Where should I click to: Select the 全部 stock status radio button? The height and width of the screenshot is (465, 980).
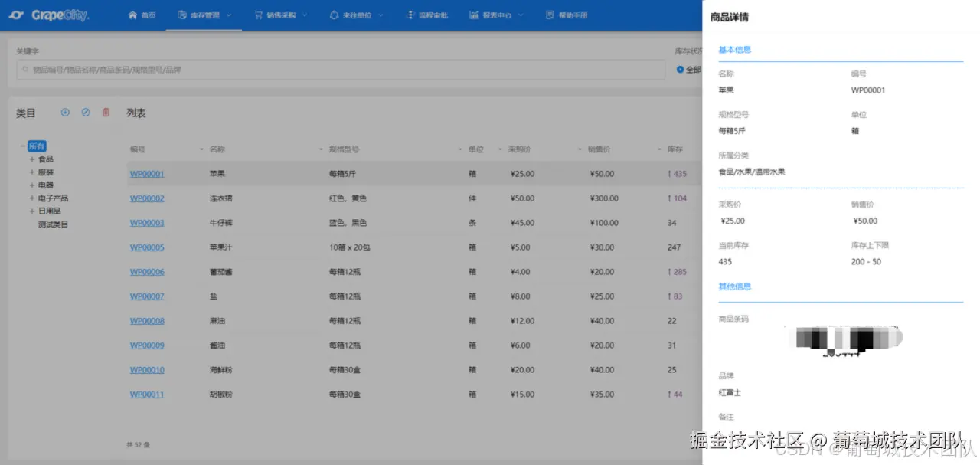click(x=680, y=70)
